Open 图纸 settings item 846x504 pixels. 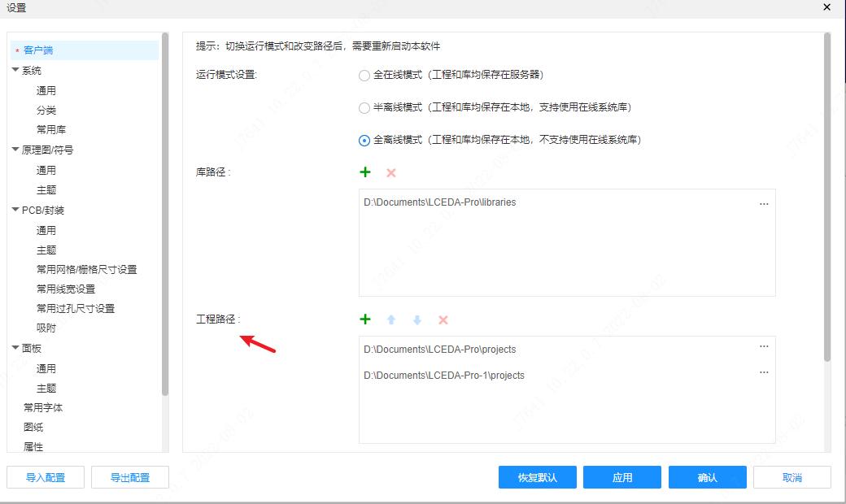[33, 427]
